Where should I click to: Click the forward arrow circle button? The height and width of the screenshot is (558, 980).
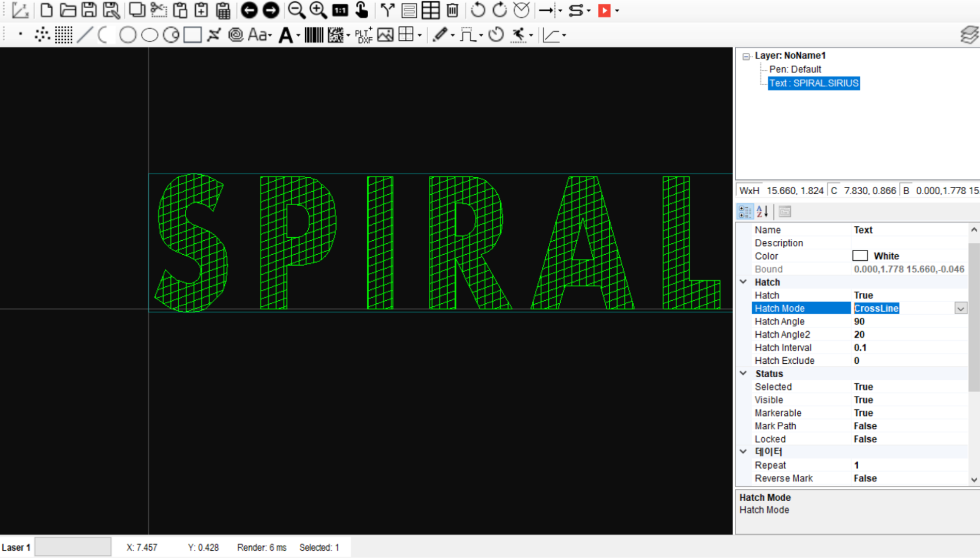click(x=271, y=10)
